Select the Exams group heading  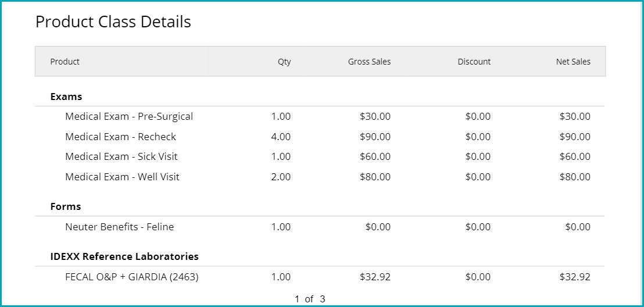[x=66, y=97]
